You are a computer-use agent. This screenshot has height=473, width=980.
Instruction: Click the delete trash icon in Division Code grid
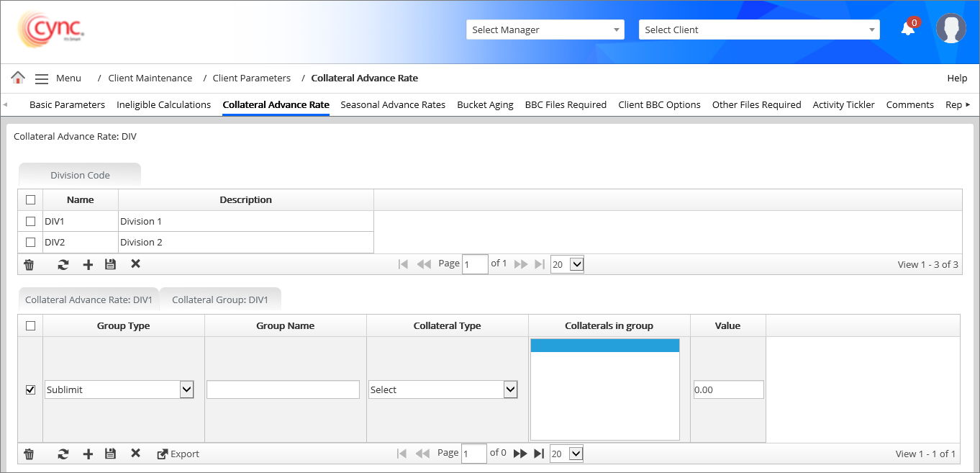pyautogui.click(x=29, y=264)
